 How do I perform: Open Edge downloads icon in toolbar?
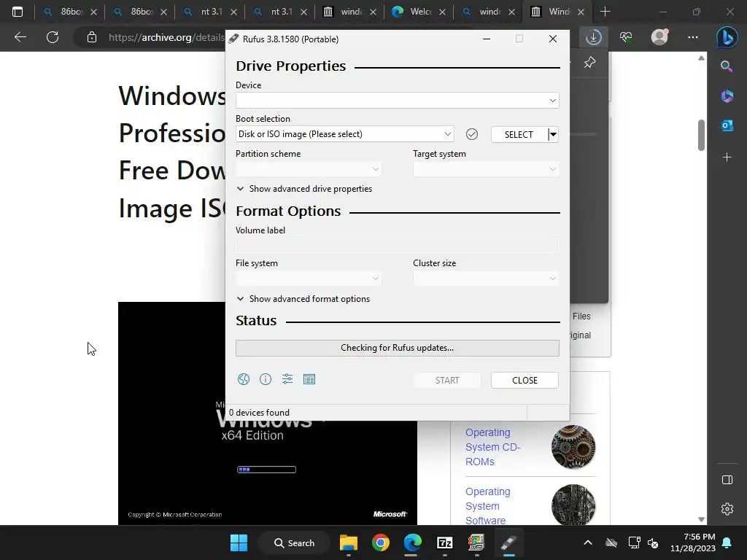tap(594, 37)
